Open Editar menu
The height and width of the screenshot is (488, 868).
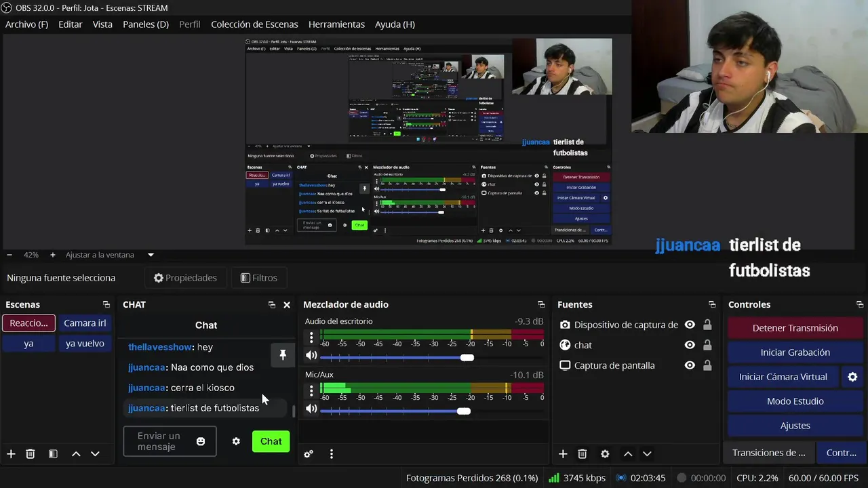(x=71, y=24)
